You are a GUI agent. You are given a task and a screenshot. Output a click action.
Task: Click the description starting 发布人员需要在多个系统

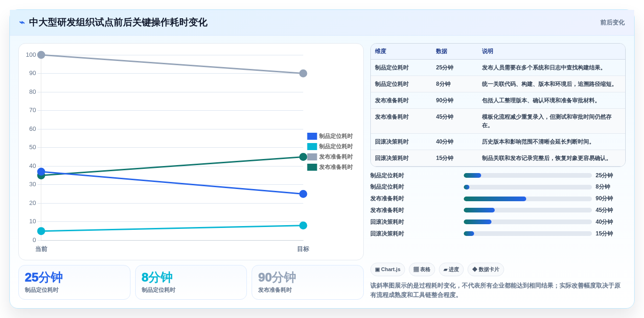544,68
